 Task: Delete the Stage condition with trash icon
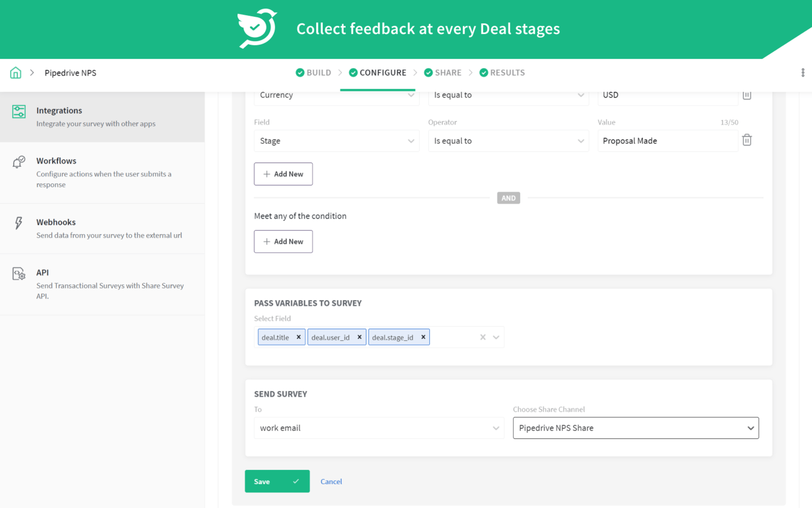[747, 140]
